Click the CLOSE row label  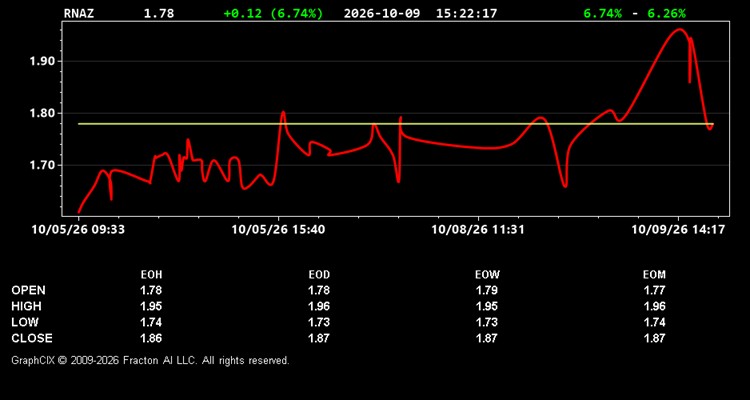[32, 338]
